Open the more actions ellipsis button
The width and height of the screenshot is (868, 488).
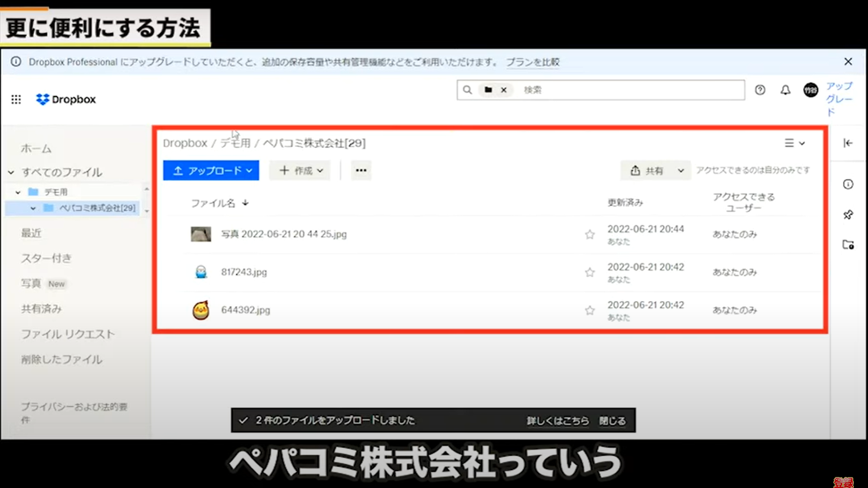(361, 171)
